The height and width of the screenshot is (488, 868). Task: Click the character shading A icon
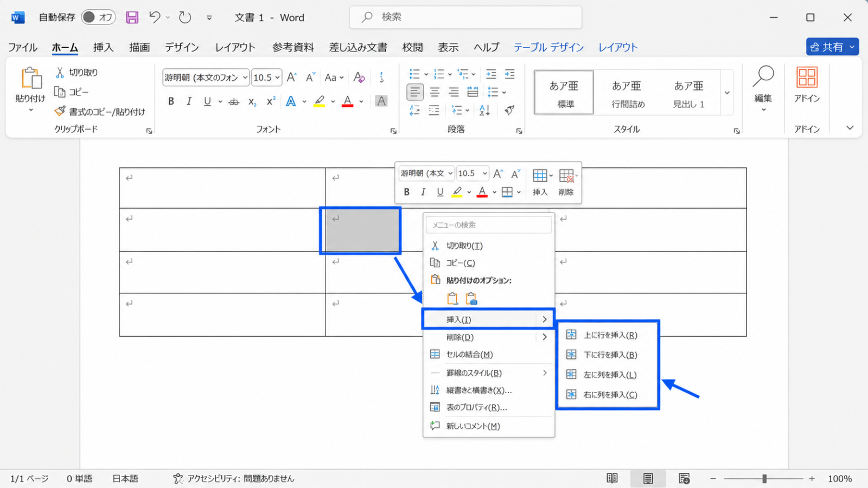pyautogui.click(x=381, y=101)
